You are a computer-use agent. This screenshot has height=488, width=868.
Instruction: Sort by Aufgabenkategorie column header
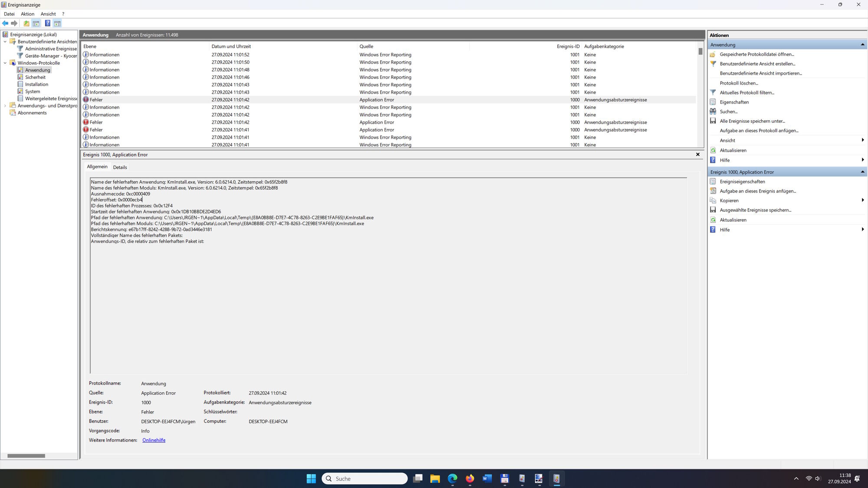point(639,46)
